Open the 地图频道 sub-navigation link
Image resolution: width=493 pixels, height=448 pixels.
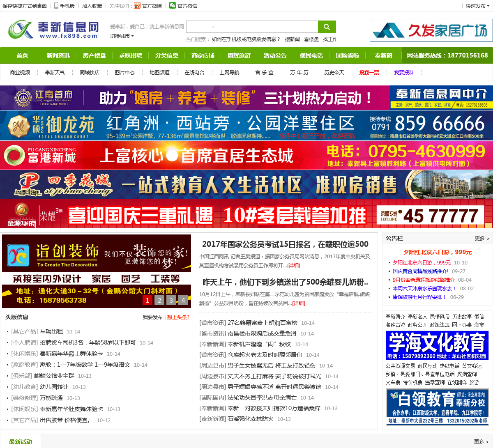click(x=159, y=72)
